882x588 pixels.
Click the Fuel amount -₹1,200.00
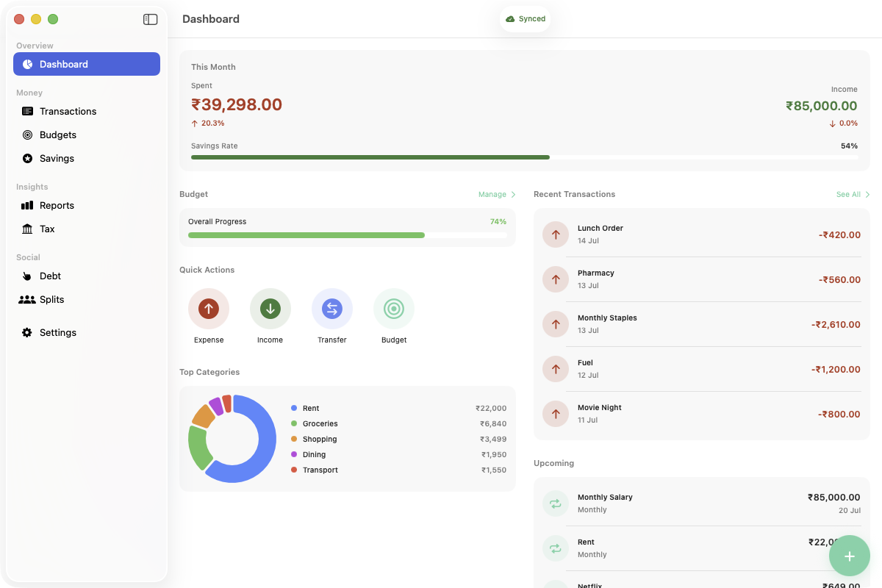coord(836,370)
